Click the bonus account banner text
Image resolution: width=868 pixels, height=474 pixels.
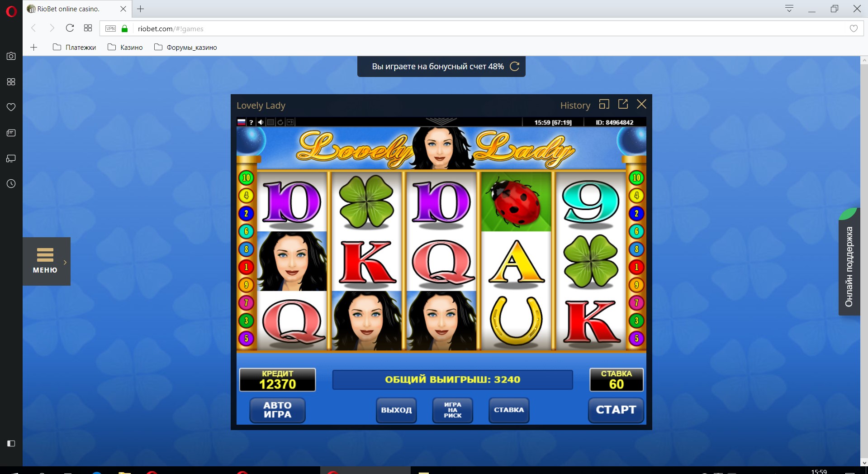438,67
